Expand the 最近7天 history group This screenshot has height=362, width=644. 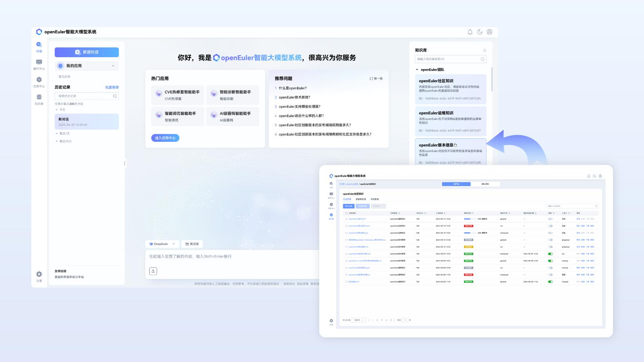tap(56, 134)
